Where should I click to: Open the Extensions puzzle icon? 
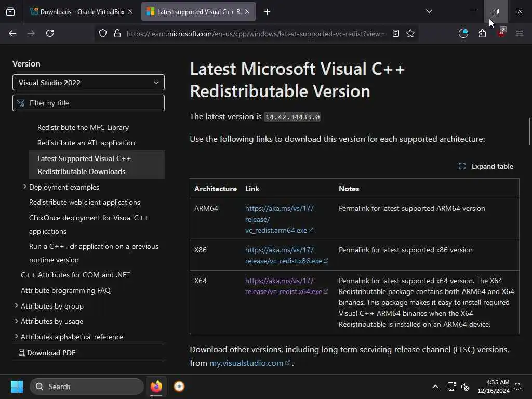(x=482, y=33)
